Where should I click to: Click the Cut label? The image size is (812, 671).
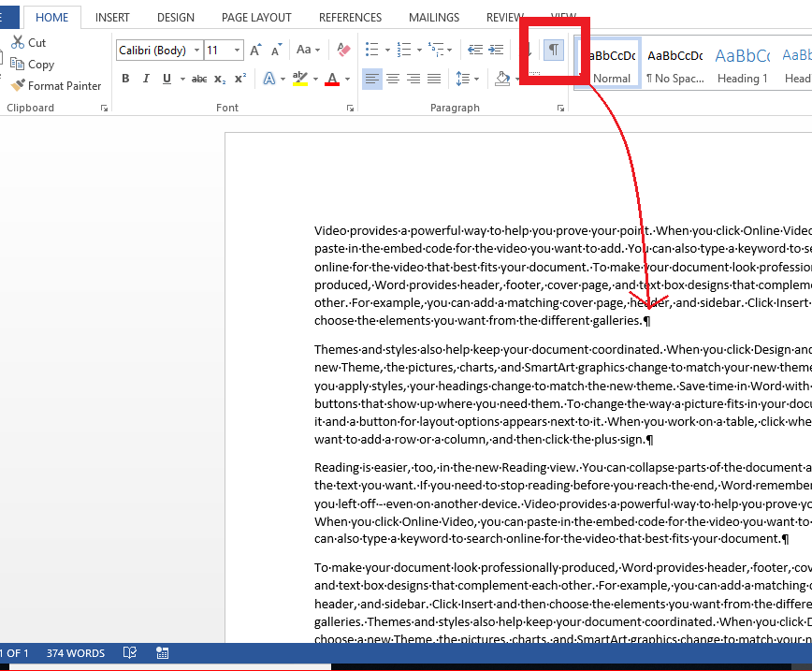pyautogui.click(x=36, y=42)
